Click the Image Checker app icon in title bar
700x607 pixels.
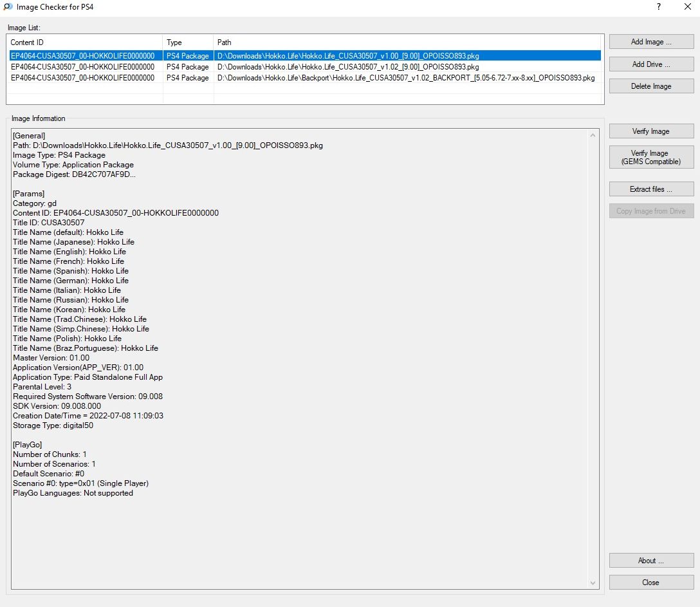point(8,6)
